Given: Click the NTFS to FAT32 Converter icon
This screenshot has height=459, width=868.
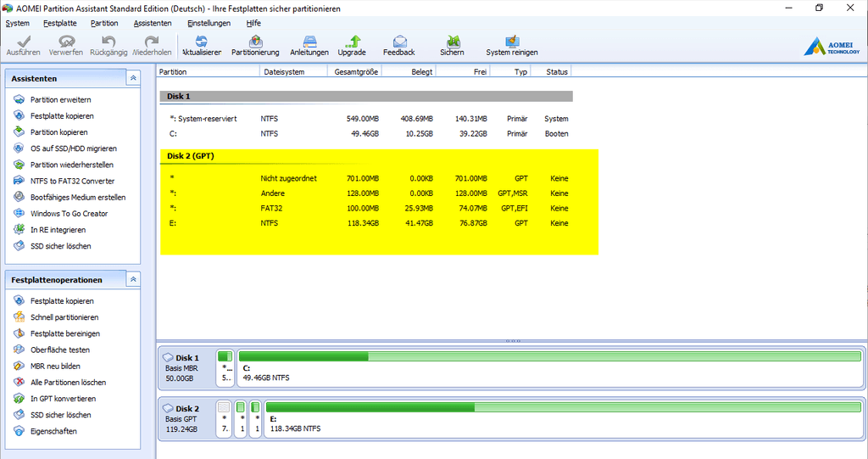Looking at the screenshot, I should [19, 181].
